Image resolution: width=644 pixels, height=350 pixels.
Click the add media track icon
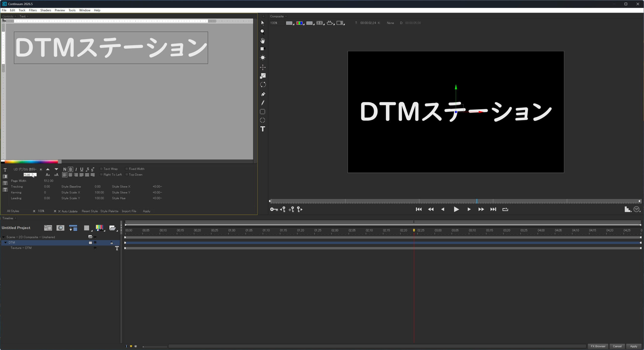point(48,228)
